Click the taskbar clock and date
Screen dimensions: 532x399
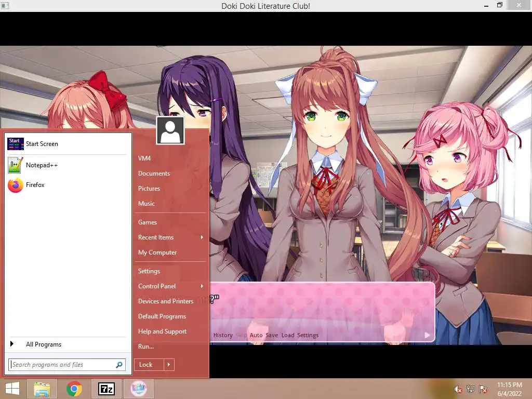(510, 389)
